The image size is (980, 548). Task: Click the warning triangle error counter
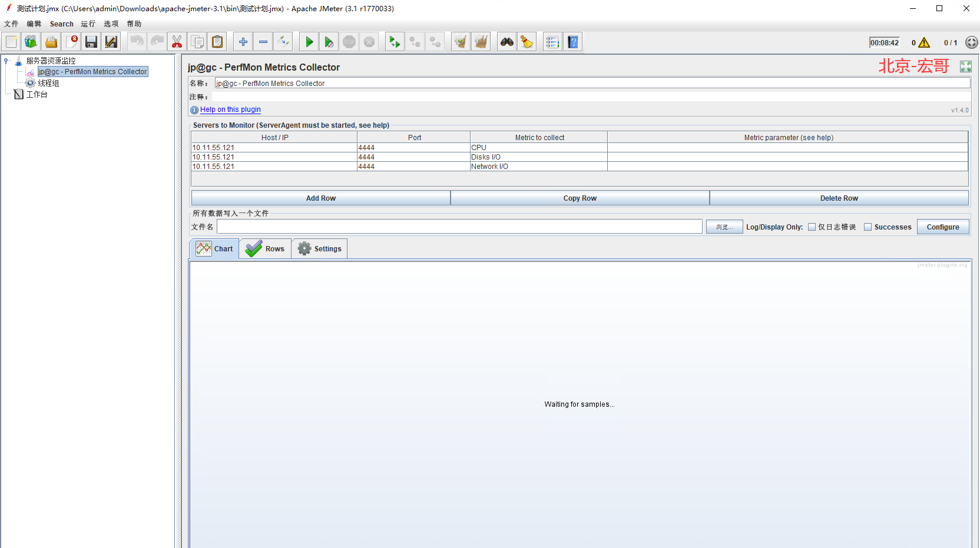point(924,42)
